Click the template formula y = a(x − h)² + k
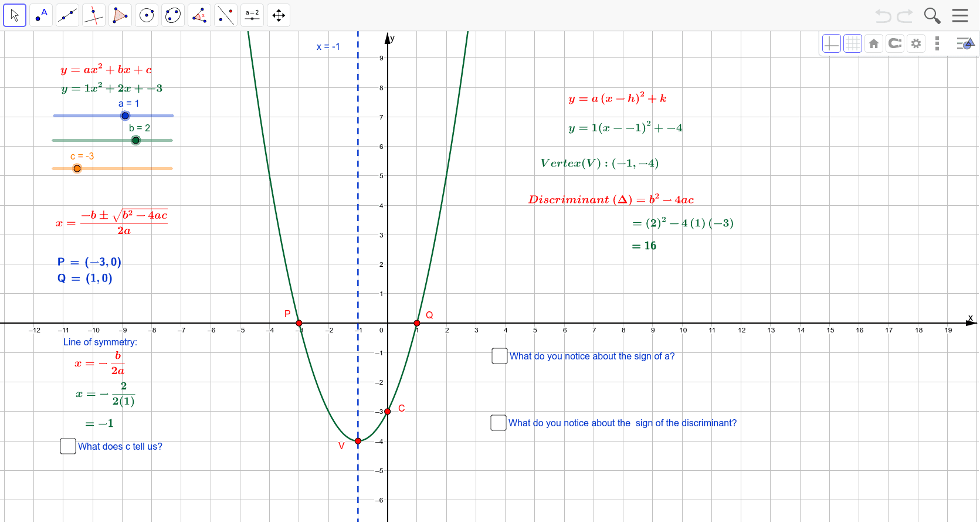This screenshot has width=980, height=523. point(618,98)
